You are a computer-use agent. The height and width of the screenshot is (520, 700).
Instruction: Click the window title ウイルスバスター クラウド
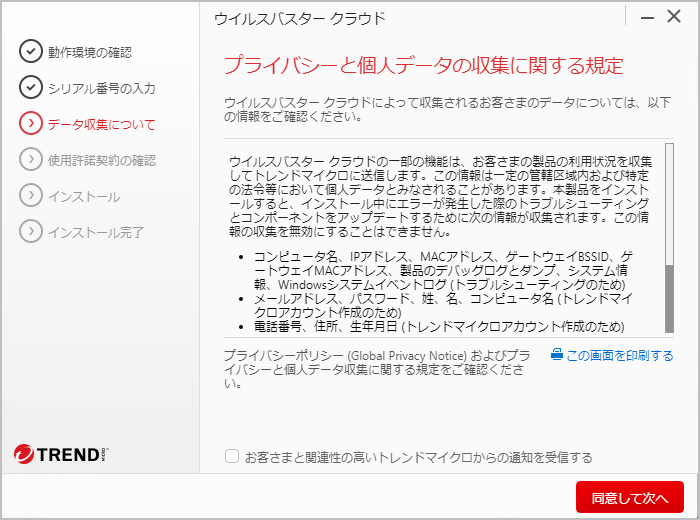[x=300, y=19]
